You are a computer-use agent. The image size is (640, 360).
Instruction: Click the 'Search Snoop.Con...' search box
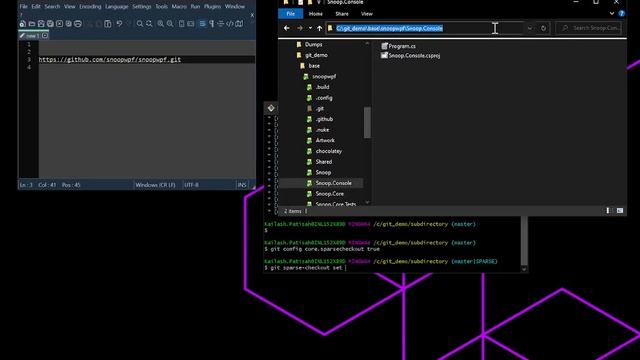point(589,28)
